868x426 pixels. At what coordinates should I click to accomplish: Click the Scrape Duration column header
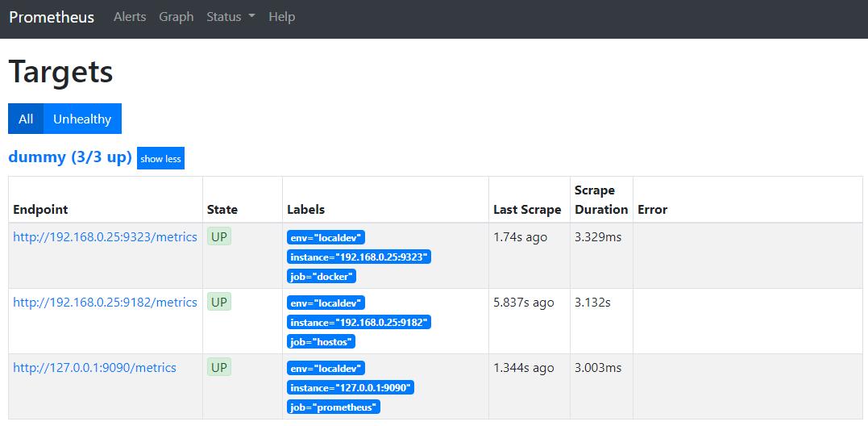(601, 200)
